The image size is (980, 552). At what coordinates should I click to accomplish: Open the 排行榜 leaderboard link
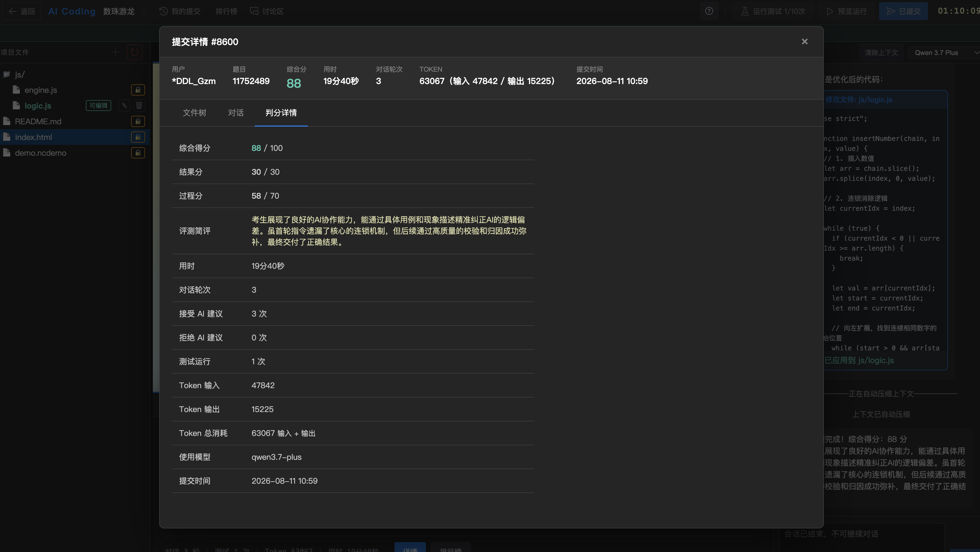tap(226, 11)
